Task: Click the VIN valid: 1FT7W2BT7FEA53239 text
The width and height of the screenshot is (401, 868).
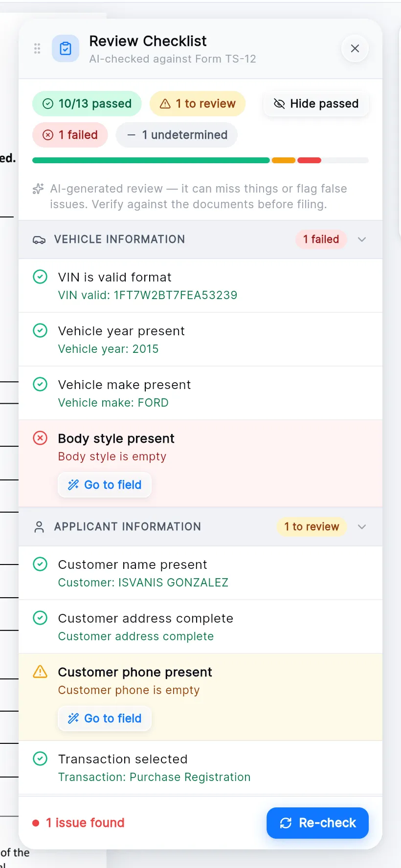Action: pos(148,295)
